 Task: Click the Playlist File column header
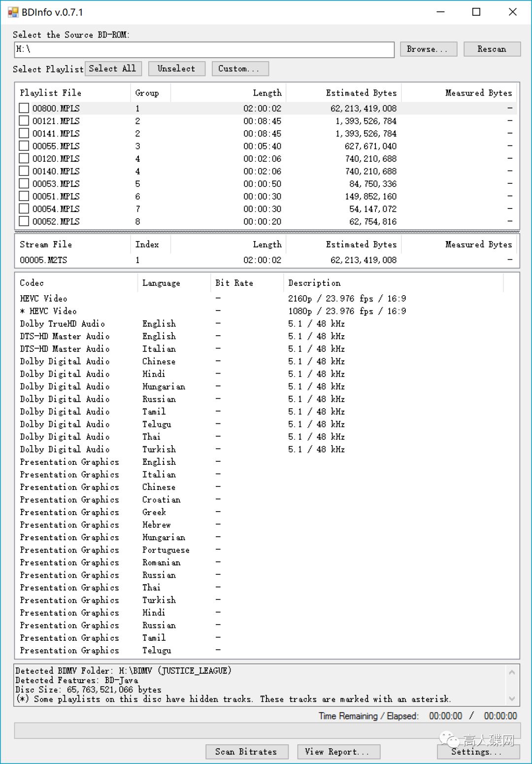click(51, 93)
